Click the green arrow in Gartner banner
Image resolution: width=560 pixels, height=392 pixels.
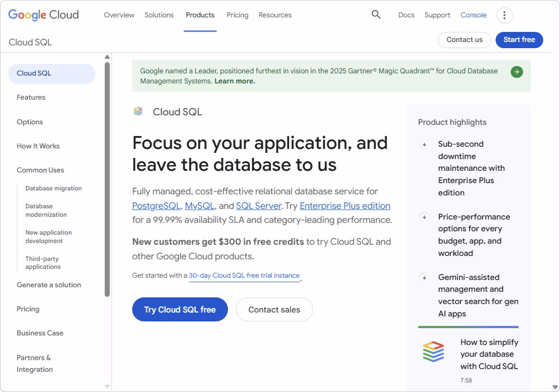coord(516,72)
